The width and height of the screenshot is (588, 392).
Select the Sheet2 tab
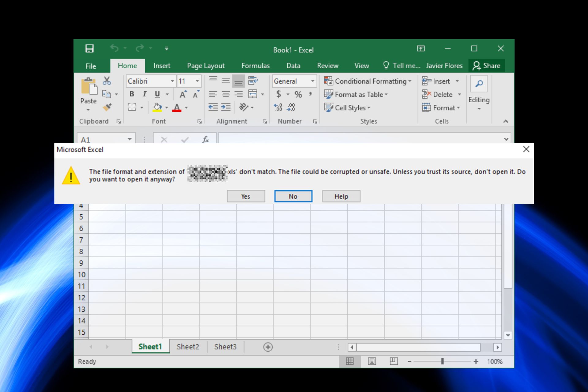tap(188, 347)
